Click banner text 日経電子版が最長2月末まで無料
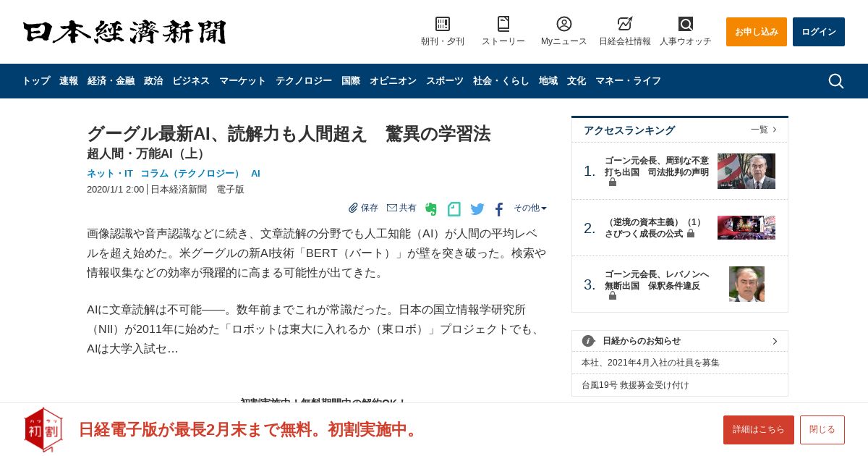Screen dimensions: 868x456 click(250, 429)
